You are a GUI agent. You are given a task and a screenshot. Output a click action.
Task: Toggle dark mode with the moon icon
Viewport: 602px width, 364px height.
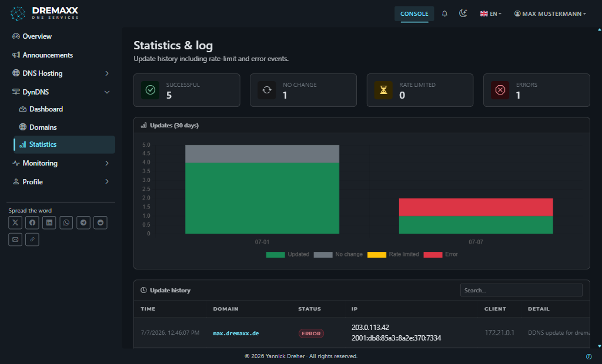pos(463,14)
